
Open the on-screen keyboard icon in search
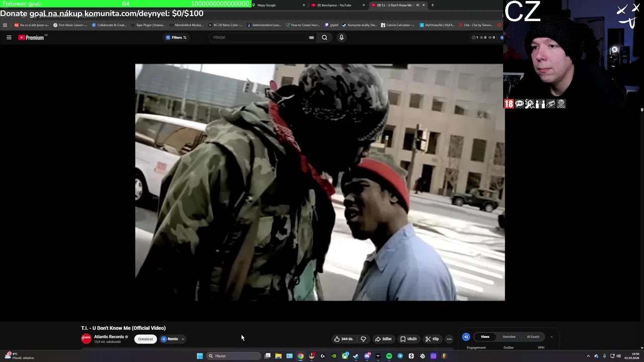311,37
